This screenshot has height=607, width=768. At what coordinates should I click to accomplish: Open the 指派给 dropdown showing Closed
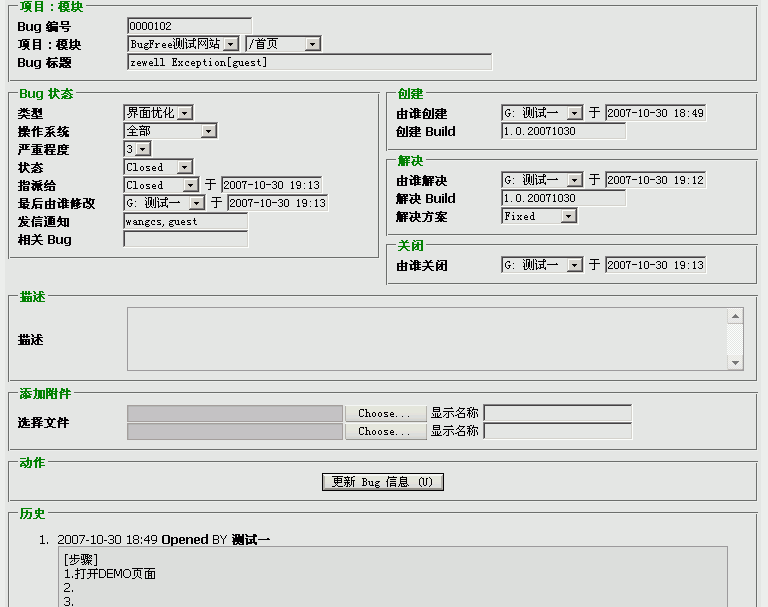(x=161, y=185)
